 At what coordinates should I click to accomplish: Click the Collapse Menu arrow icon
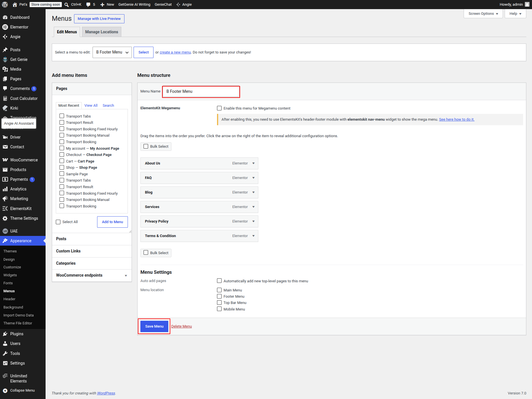pos(5,390)
